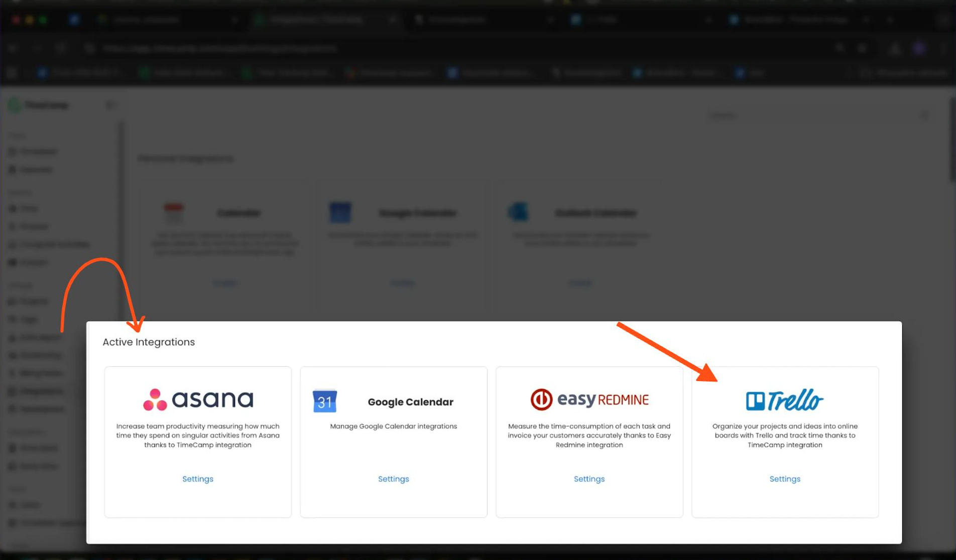Click the Google Calendar 31 icon
The image size is (956, 560).
click(325, 401)
